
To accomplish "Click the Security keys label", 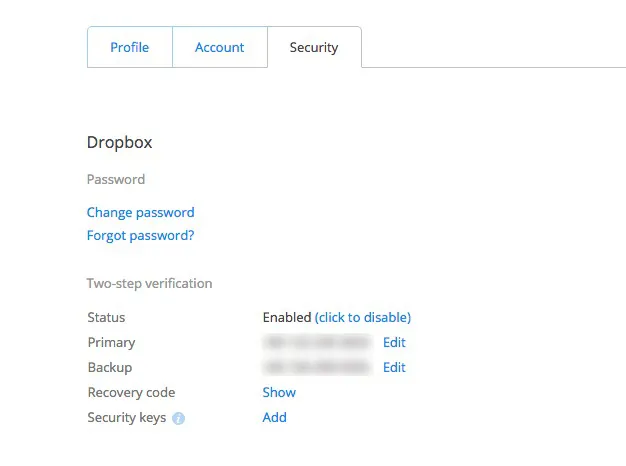I will 127,417.
